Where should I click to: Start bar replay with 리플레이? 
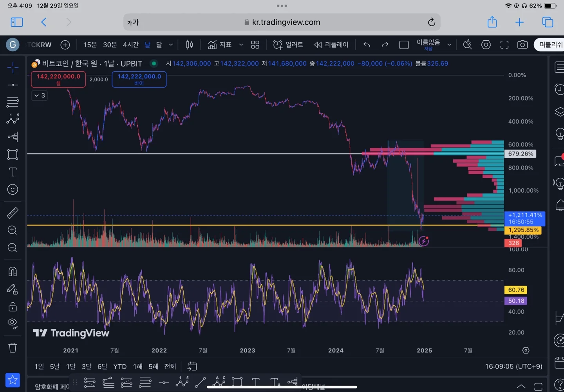point(331,45)
